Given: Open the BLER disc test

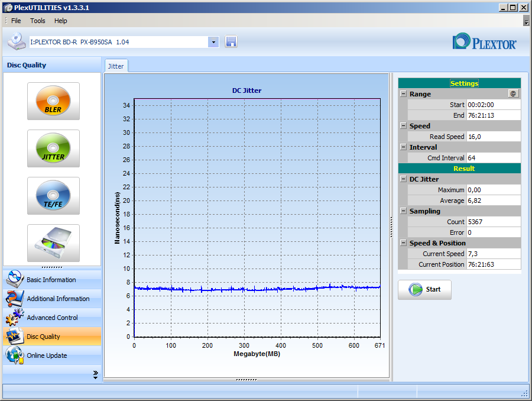Looking at the screenshot, I should [53, 101].
